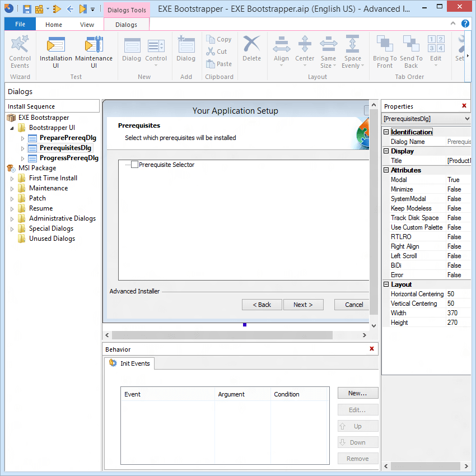The width and height of the screenshot is (476, 476).
Task: Click the dialog preview horizontal scrollbar
Action: pos(222,335)
